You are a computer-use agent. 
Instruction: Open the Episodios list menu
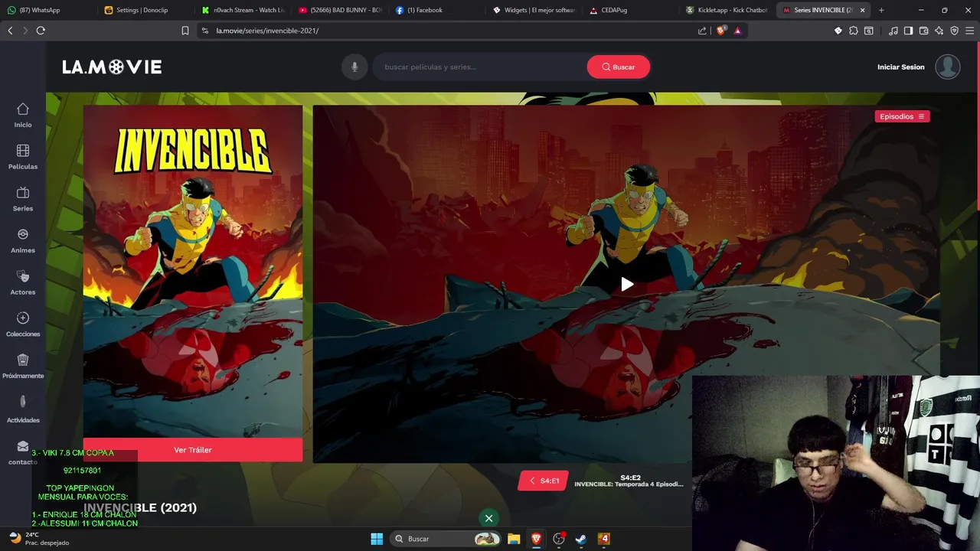(902, 116)
